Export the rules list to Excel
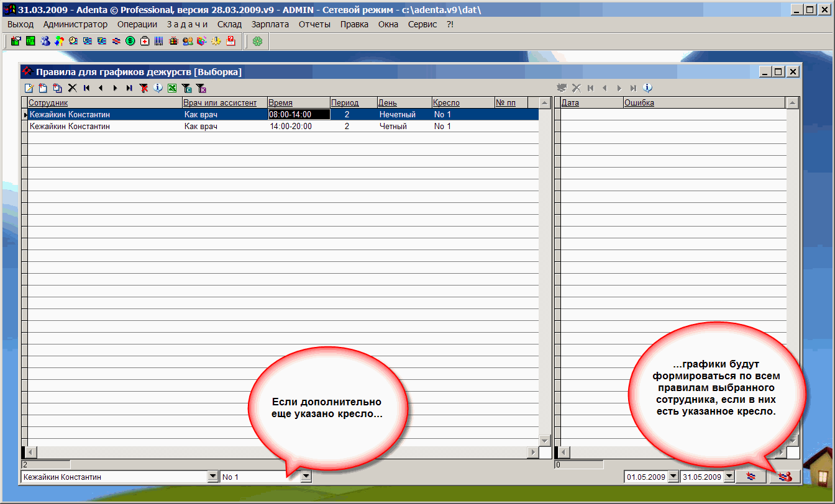 tap(172, 88)
